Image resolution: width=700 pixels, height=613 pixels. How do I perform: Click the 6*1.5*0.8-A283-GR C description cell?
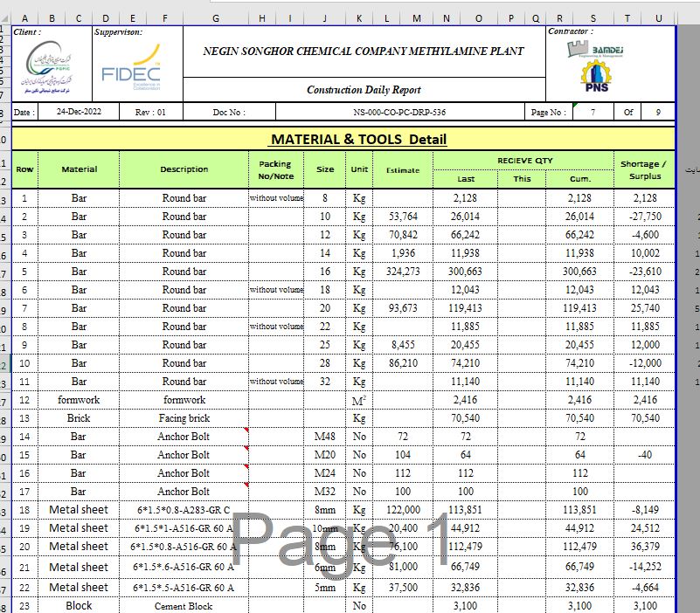click(x=184, y=510)
